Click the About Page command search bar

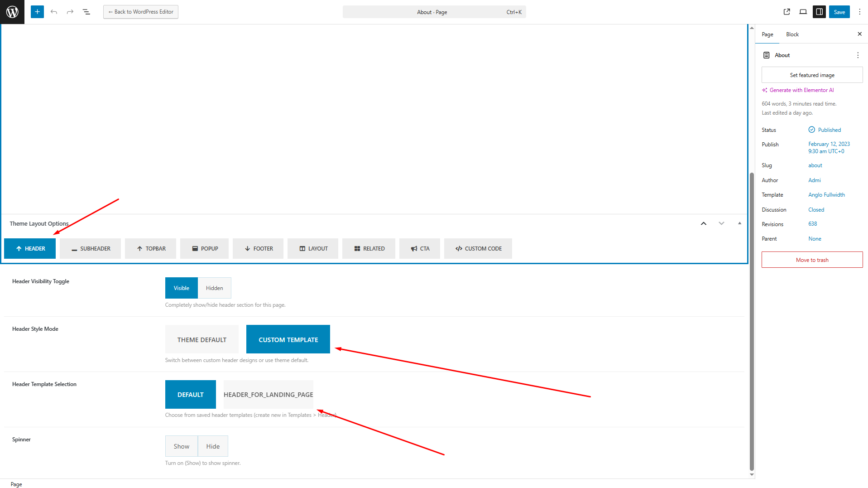[434, 12]
